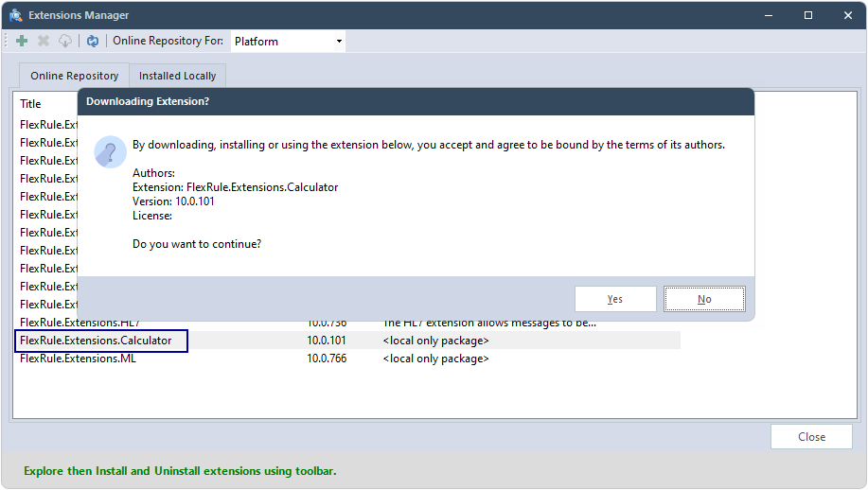Click the toolbar grip handle
Screen dimensions: 868x490
click(7, 41)
